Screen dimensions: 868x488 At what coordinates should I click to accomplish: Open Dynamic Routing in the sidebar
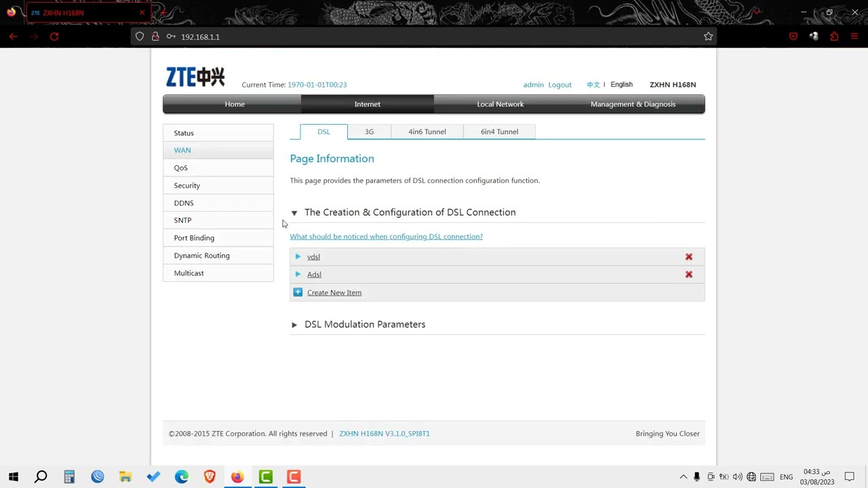218,256
